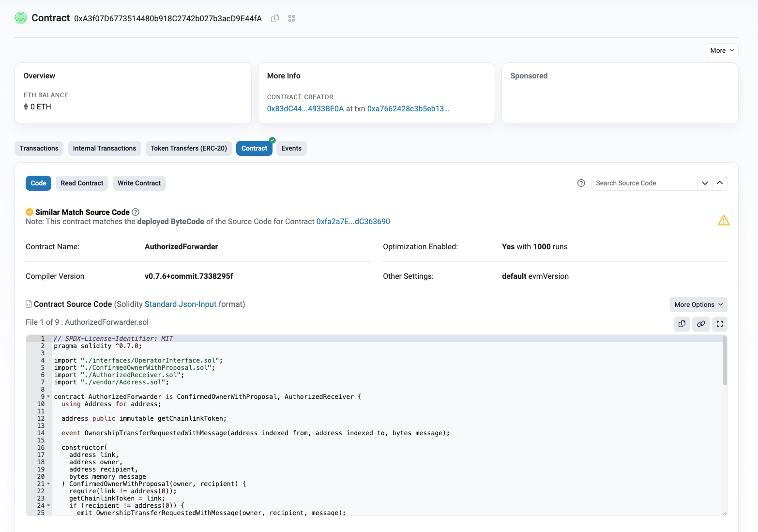Image resolution: width=758 pixels, height=532 pixels.
Task: Click the Search Source Code input field
Action: [644, 183]
